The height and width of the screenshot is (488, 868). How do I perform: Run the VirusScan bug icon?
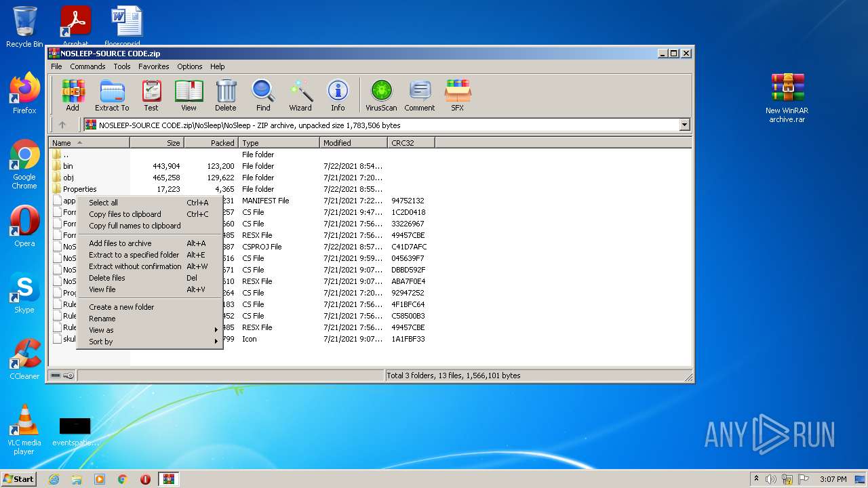tap(381, 95)
